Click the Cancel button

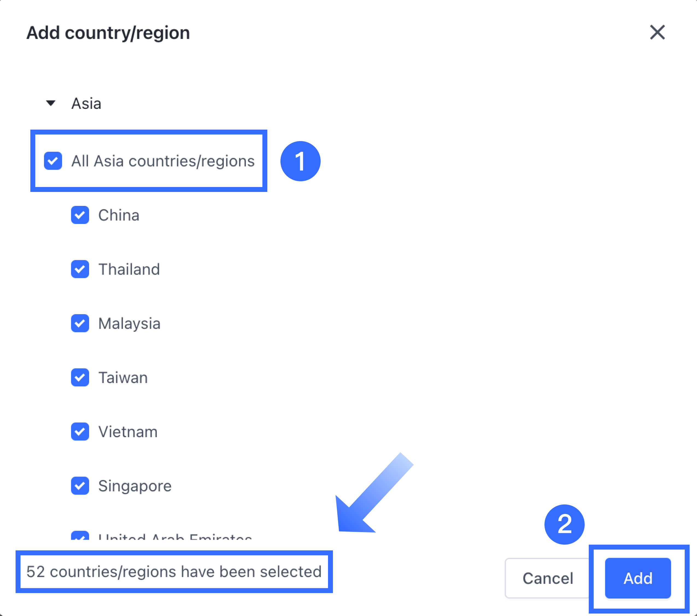pyautogui.click(x=547, y=578)
